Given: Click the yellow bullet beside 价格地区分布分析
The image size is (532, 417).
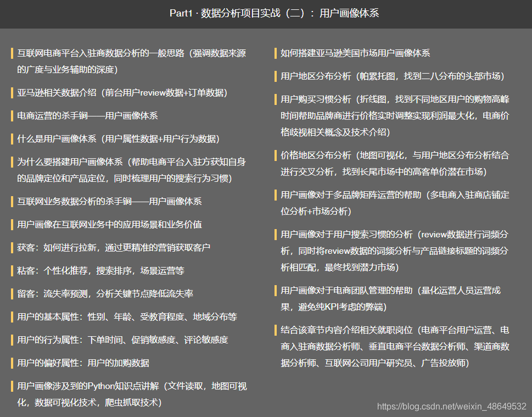Looking at the screenshot, I should (x=275, y=155).
